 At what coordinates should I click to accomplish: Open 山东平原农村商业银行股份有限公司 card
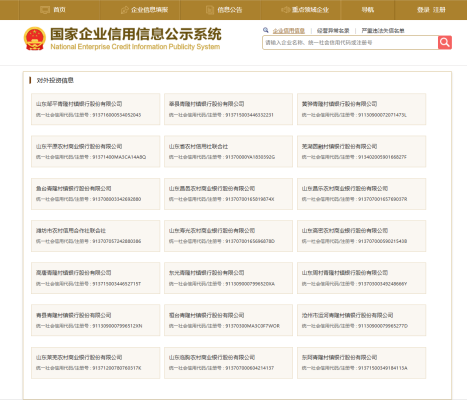(96, 151)
